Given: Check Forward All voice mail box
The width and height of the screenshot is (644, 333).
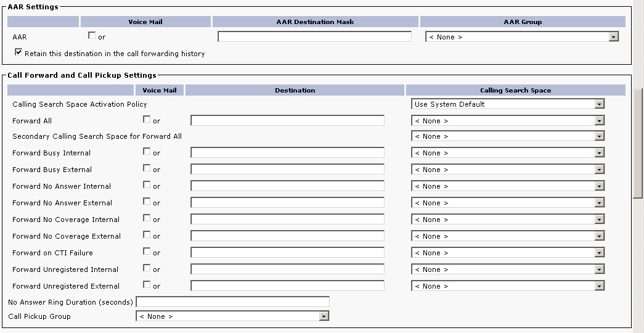Looking at the screenshot, I should (x=147, y=120).
